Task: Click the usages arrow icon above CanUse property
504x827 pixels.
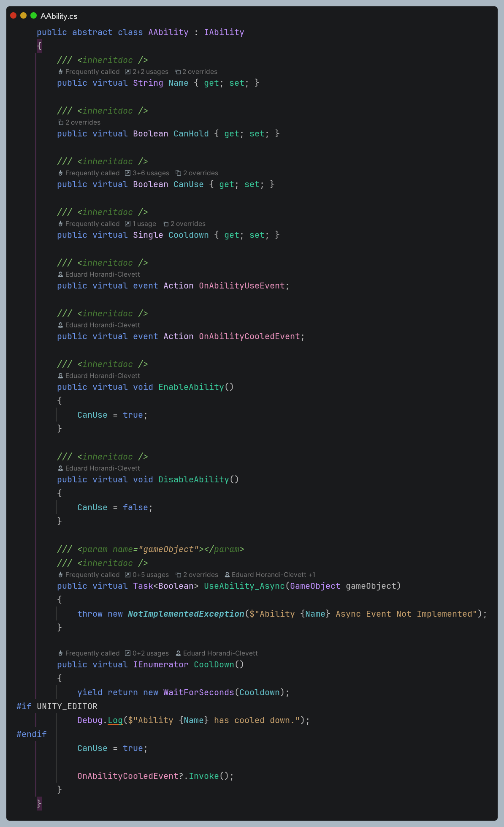Action: [127, 173]
